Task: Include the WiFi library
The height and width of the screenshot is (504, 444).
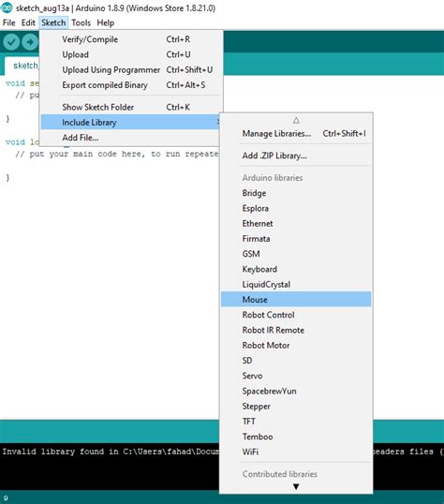Action: 296,452
